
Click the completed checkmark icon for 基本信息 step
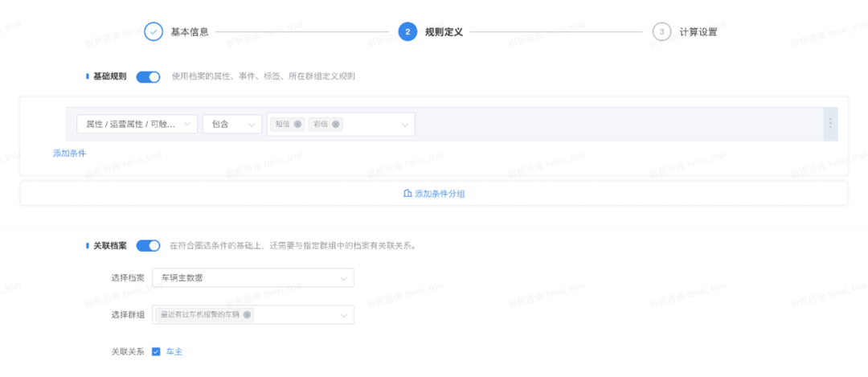(154, 31)
